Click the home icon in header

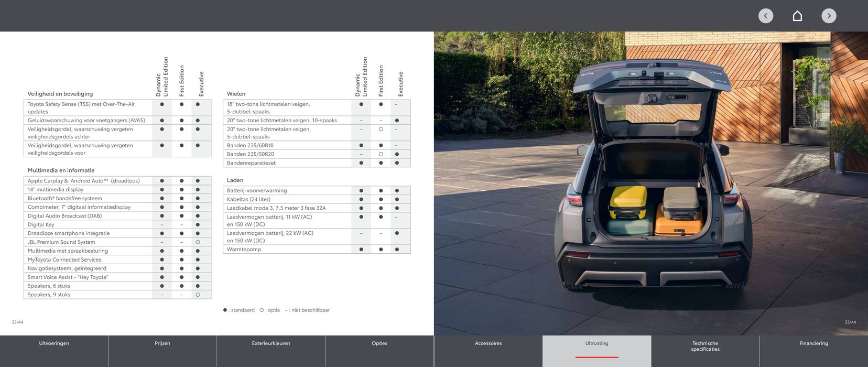point(797,16)
